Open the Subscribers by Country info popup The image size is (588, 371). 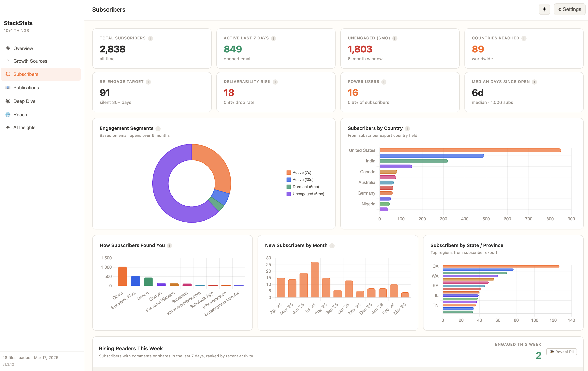coord(407,129)
